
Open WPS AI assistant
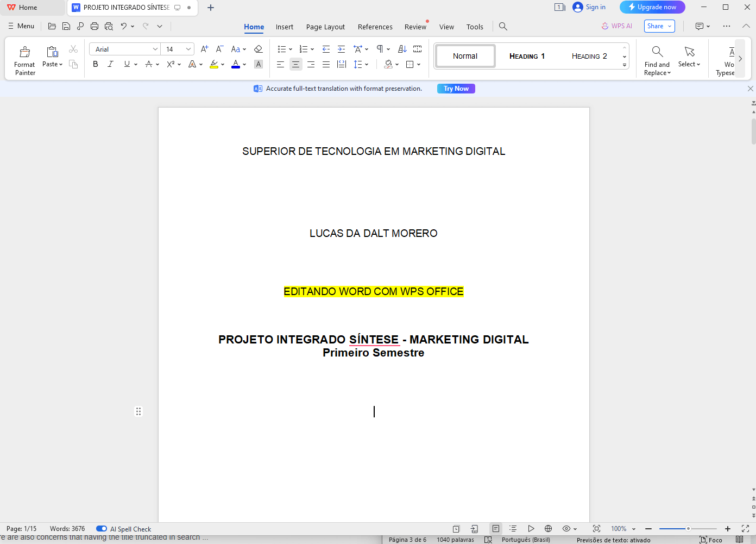(617, 26)
